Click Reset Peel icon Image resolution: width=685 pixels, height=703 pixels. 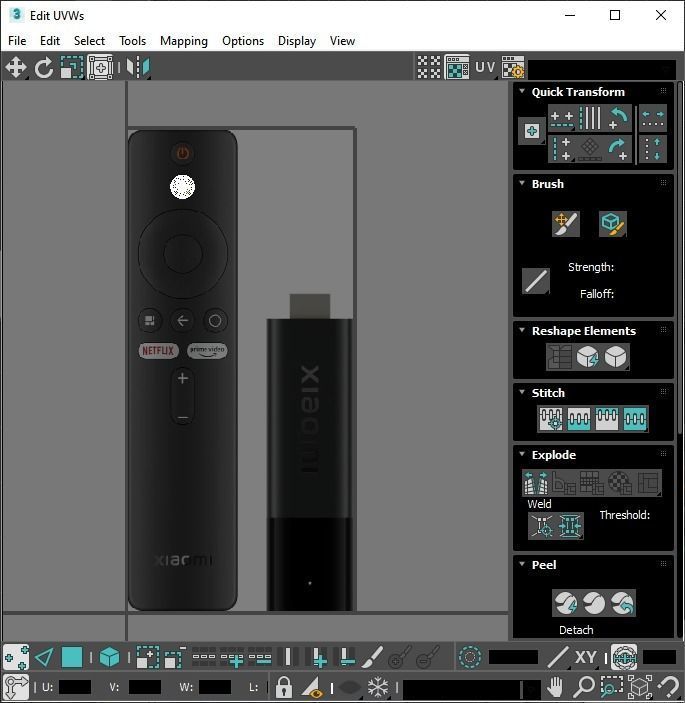point(622,603)
